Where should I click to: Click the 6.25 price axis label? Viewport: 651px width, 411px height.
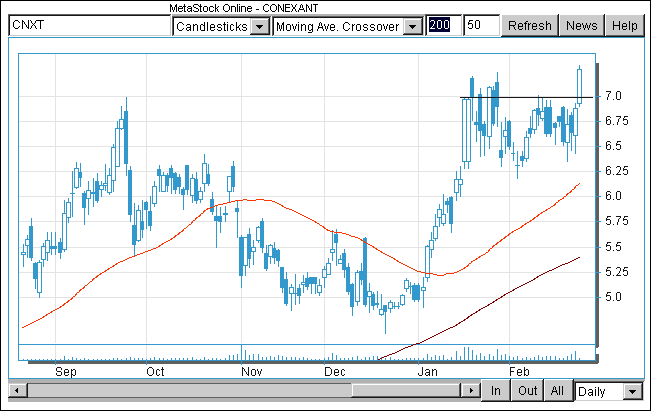(617, 171)
